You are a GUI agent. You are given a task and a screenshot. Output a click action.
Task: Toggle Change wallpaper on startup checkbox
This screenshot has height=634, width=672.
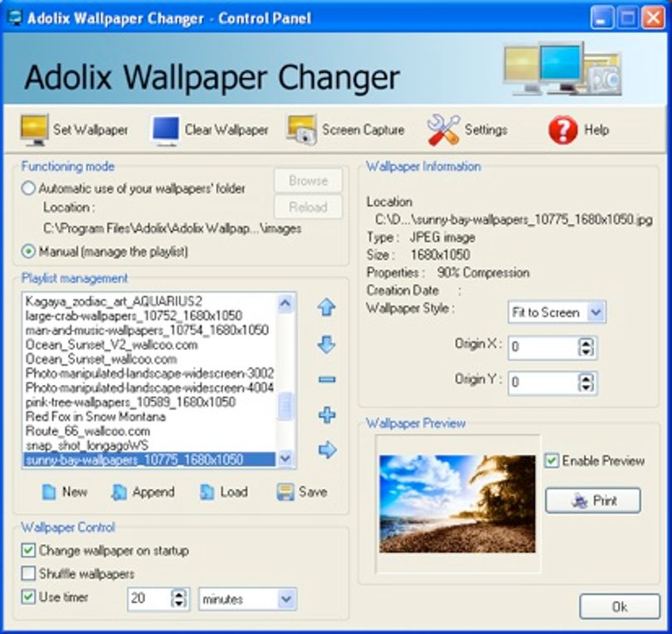pyautogui.click(x=28, y=550)
